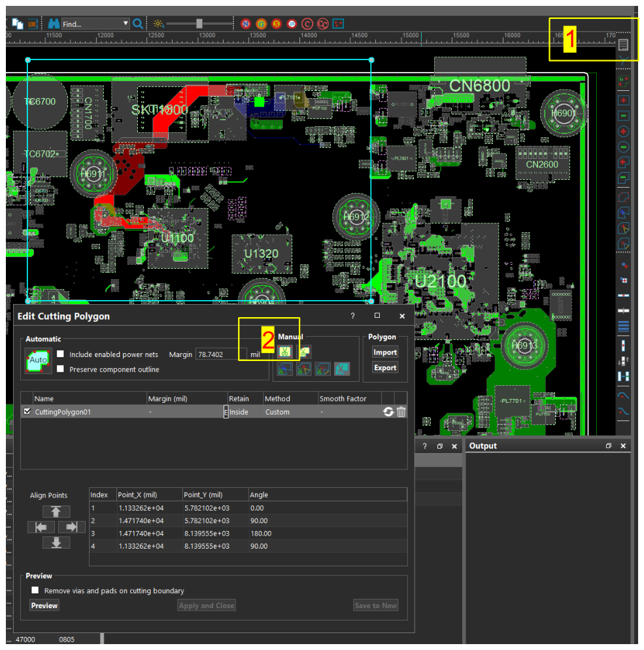Click the H6913 mounting hole on the board
Image resolution: width=644 pixels, height=650 pixels.
coord(524,345)
